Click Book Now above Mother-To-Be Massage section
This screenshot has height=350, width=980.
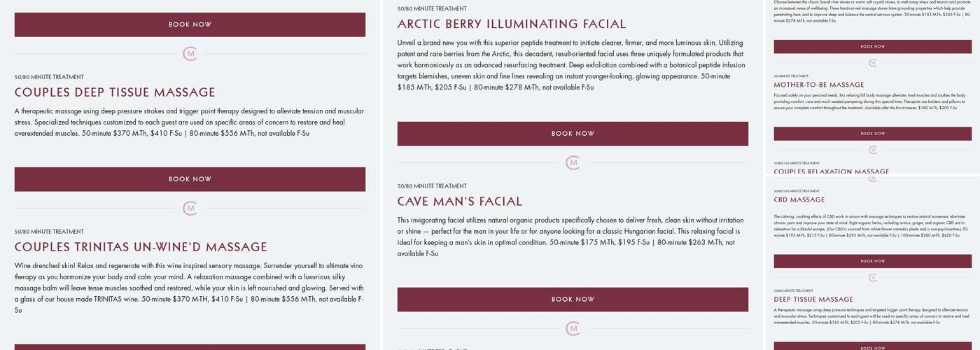[873, 47]
